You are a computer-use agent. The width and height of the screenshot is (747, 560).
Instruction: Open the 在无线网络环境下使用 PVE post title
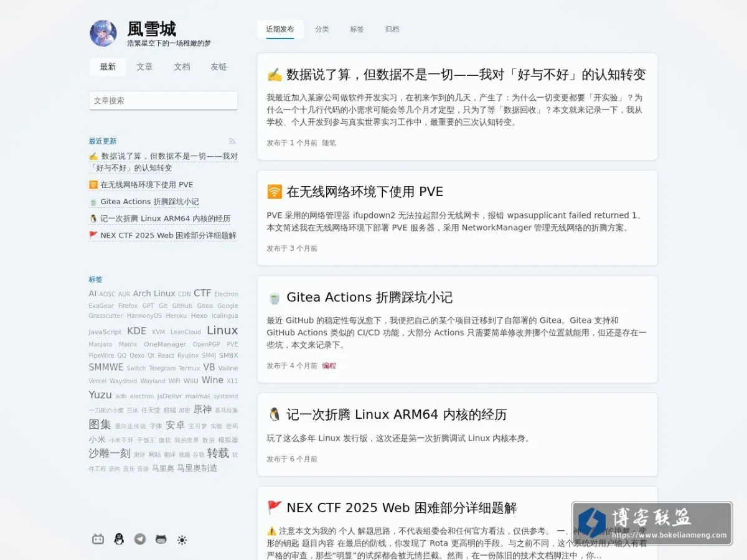(x=365, y=192)
